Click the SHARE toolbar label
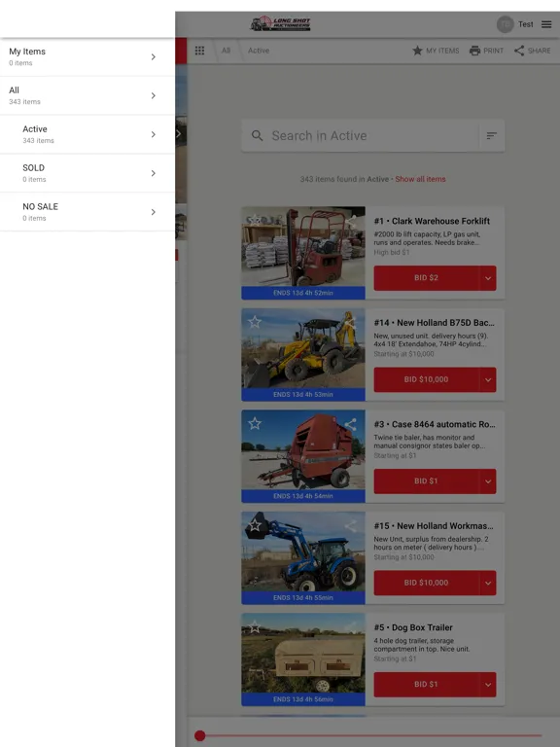Viewport: 560px width, 747px height. 539,51
